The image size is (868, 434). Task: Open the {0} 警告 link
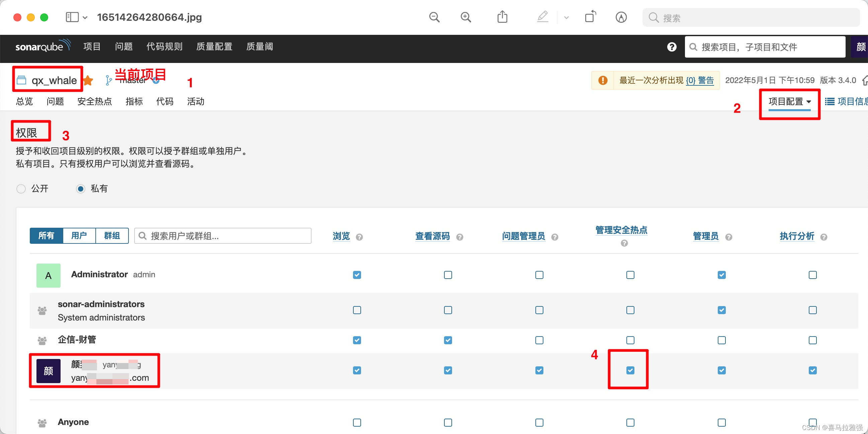(700, 80)
